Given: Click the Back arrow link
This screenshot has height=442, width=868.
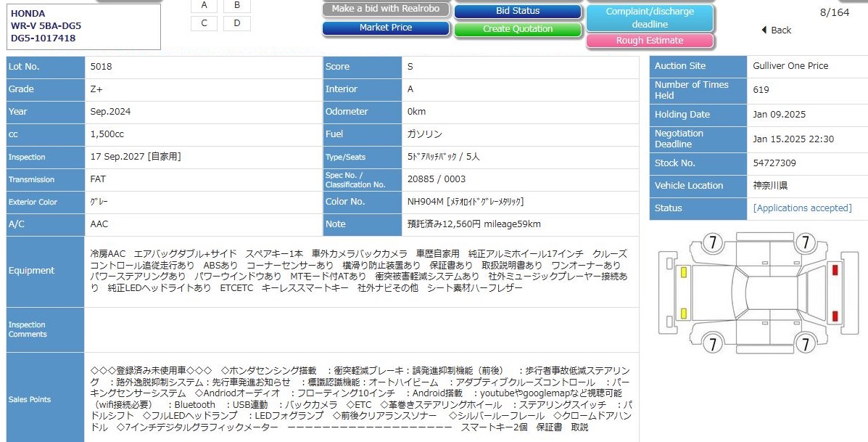Looking at the screenshot, I should 776,30.
